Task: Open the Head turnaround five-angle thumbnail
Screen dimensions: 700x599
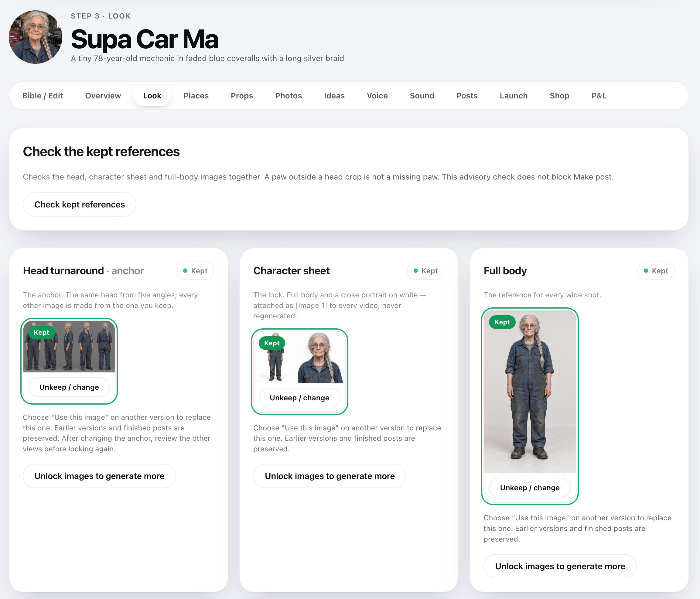Action: [x=69, y=347]
